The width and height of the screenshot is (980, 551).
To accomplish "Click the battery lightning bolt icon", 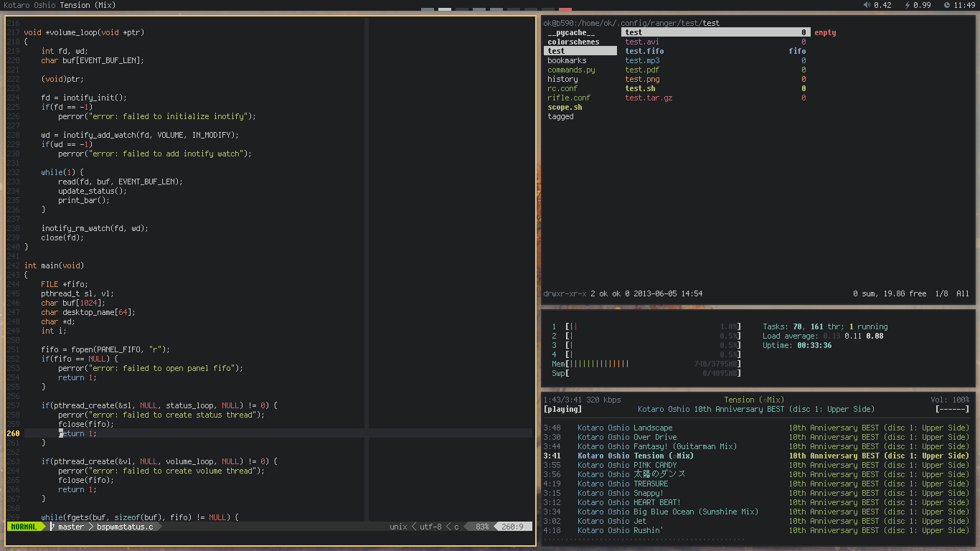I will pyautogui.click(x=908, y=5).
